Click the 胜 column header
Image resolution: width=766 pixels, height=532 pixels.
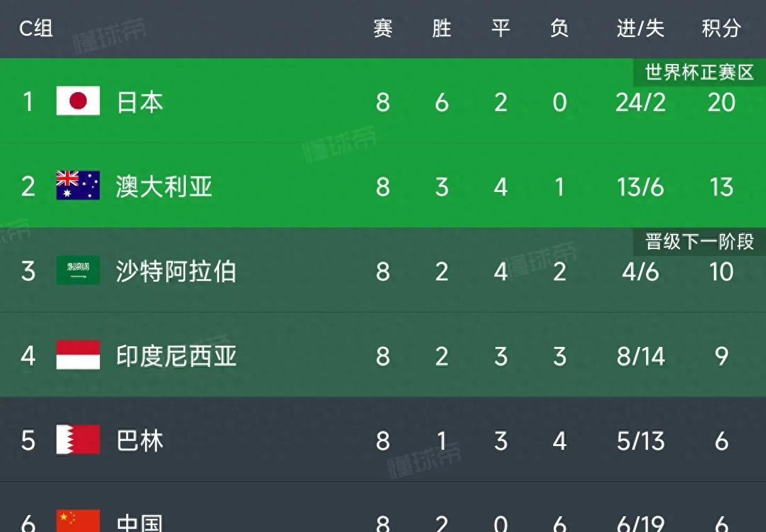pyautogui.click(x=441, y=28)
